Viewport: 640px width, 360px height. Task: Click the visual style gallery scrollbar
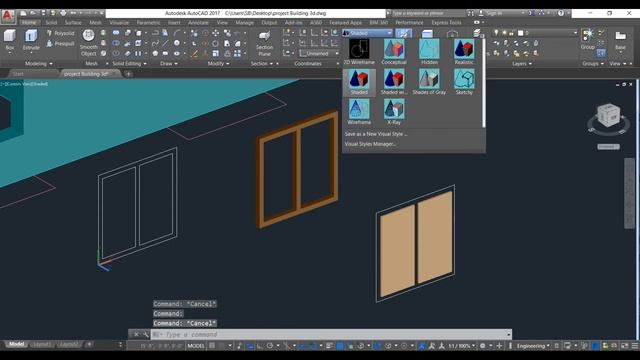point(484,82)
